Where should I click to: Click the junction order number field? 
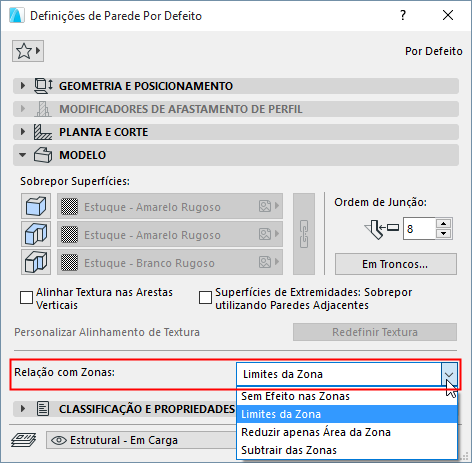point(419,229)
